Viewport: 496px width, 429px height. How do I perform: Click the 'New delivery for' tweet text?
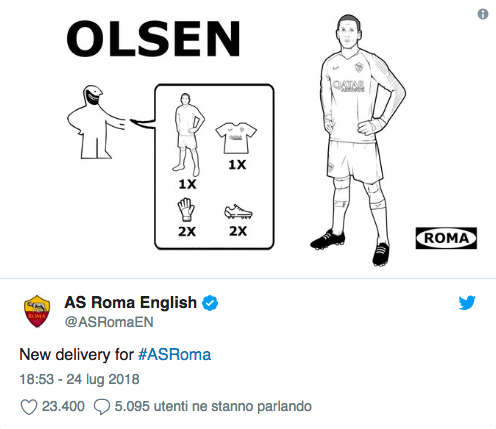[x=76, y=354]
